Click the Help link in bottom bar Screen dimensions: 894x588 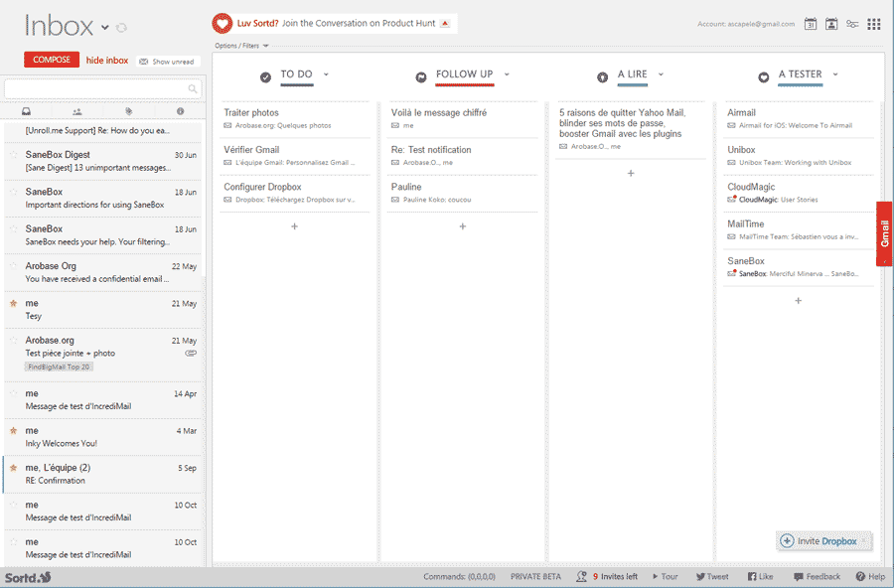[870, 577]
